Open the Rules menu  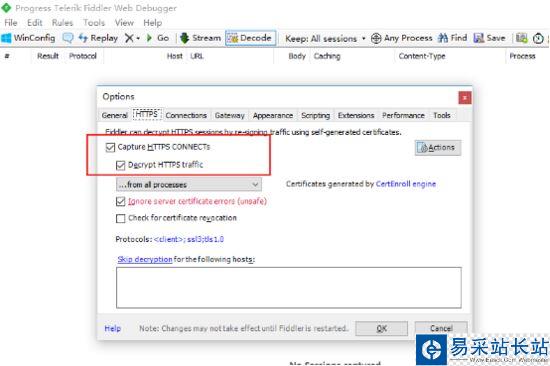[62, 23]
